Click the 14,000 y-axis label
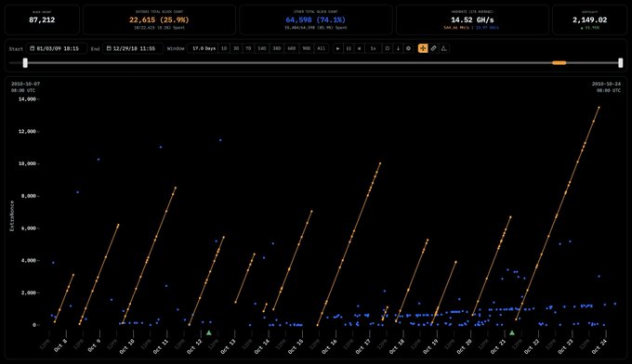Viewport: 632px width, 364px height. (27, 99)
